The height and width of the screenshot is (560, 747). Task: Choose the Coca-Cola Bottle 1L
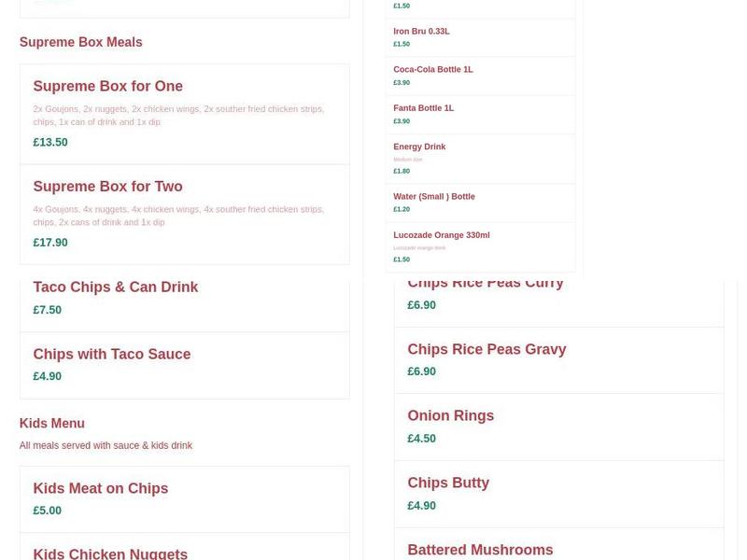pyautogui.click(x=433, y=69)
